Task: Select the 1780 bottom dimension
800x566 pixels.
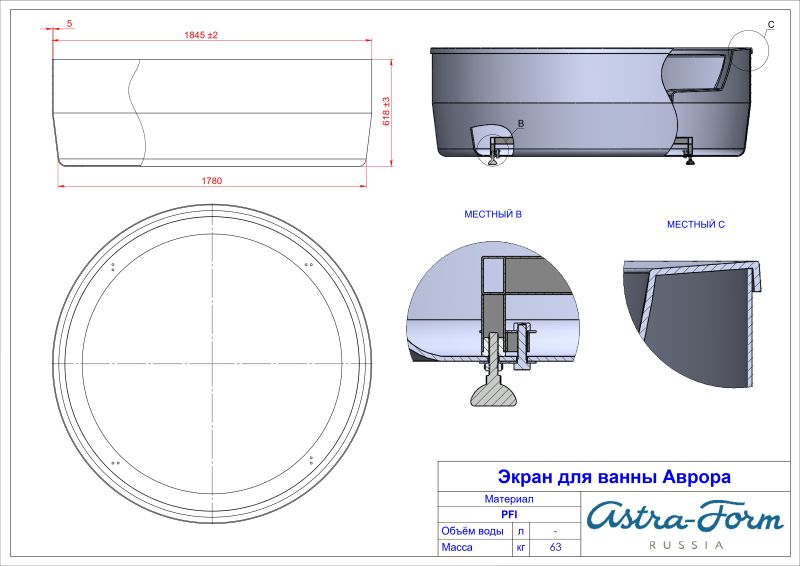Action: [x=210, y=180]
